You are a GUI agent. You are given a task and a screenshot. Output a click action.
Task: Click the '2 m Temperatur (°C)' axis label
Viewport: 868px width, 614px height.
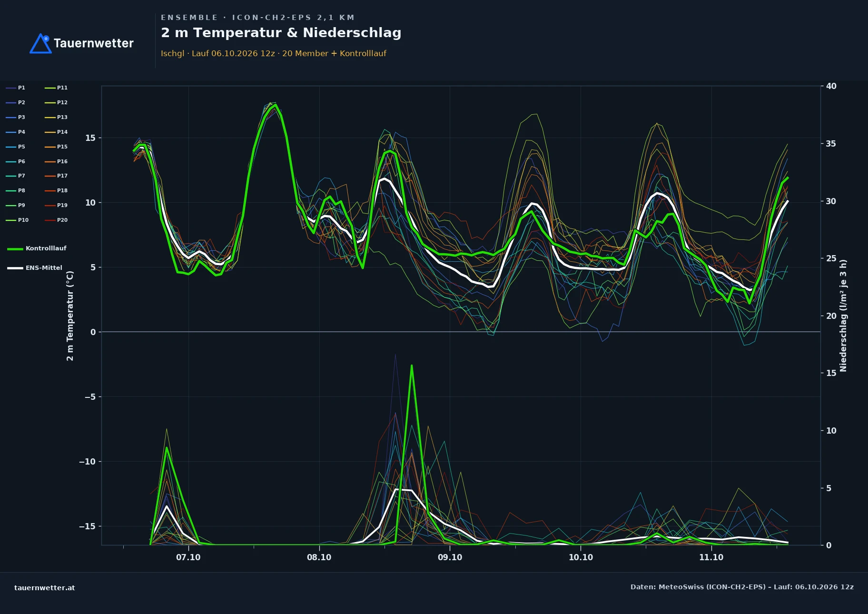coord(70,316)
